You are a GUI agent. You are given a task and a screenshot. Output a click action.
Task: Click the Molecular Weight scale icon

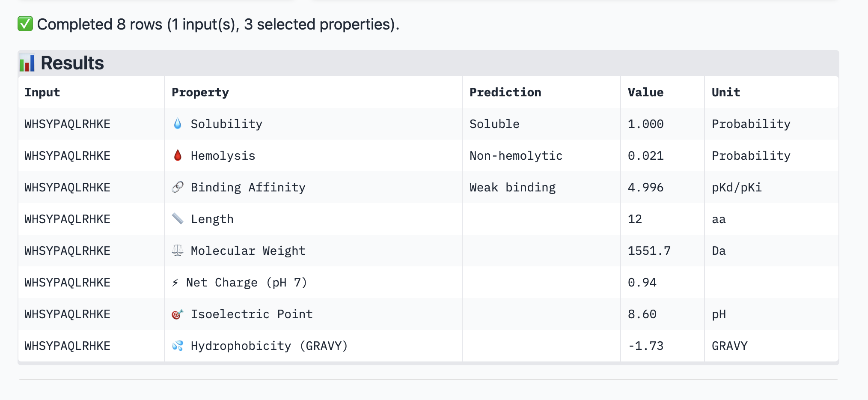click(x=178, y=251)
